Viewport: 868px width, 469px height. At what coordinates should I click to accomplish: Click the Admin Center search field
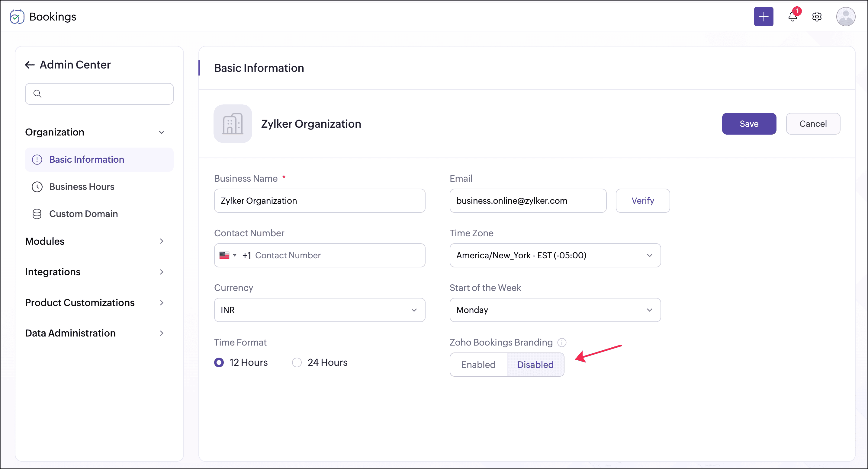coord(99,94)
